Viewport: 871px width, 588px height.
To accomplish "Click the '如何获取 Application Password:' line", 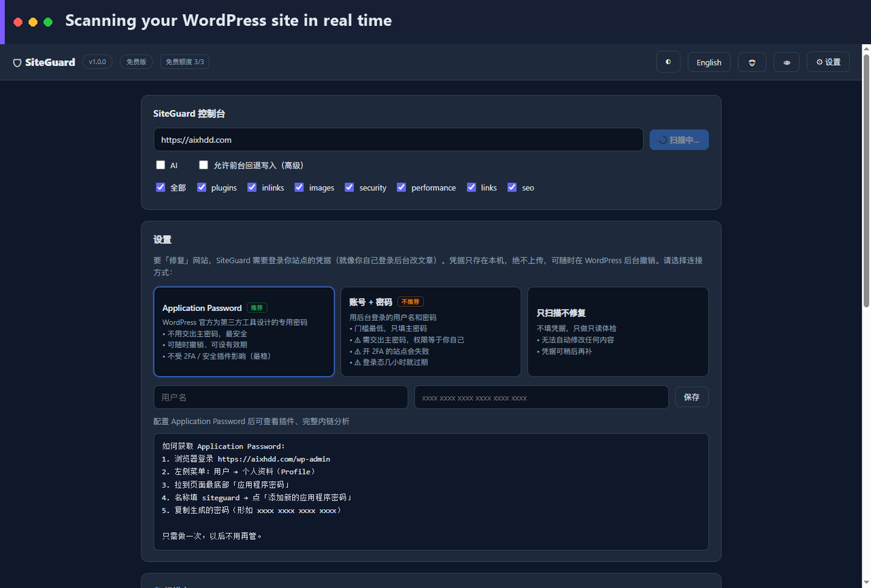I will [x=224, y=446].
